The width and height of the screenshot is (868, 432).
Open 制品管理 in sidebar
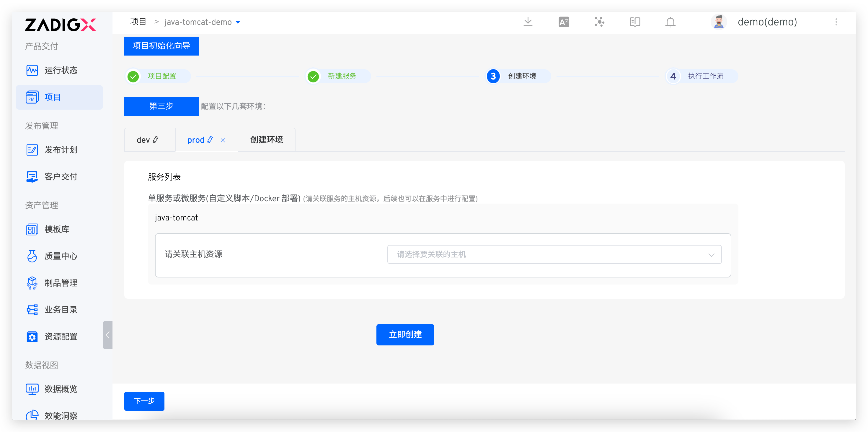point(59,283)
